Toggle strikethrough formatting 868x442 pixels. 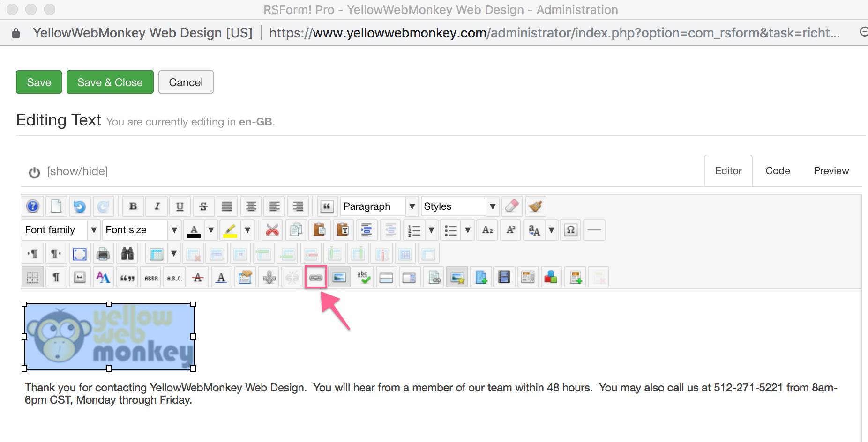pyautogui.click(x=203, y=206)
